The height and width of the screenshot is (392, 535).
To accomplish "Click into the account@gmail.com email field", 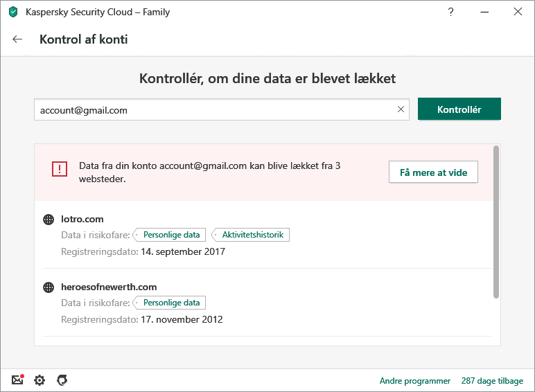I will [x=215, y=109].
